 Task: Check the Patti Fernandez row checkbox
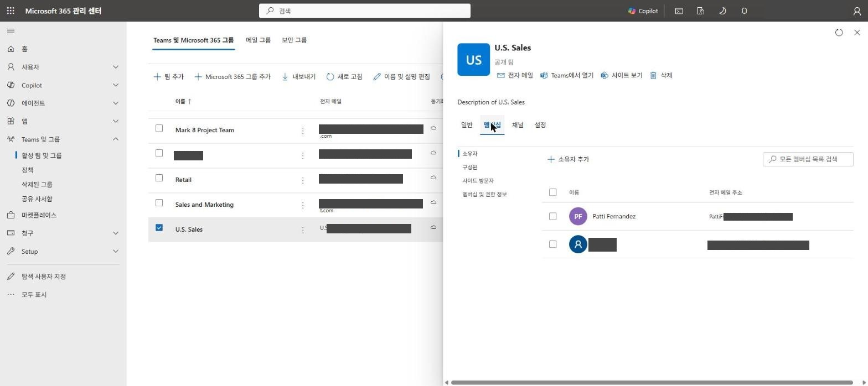pos(552,216)
